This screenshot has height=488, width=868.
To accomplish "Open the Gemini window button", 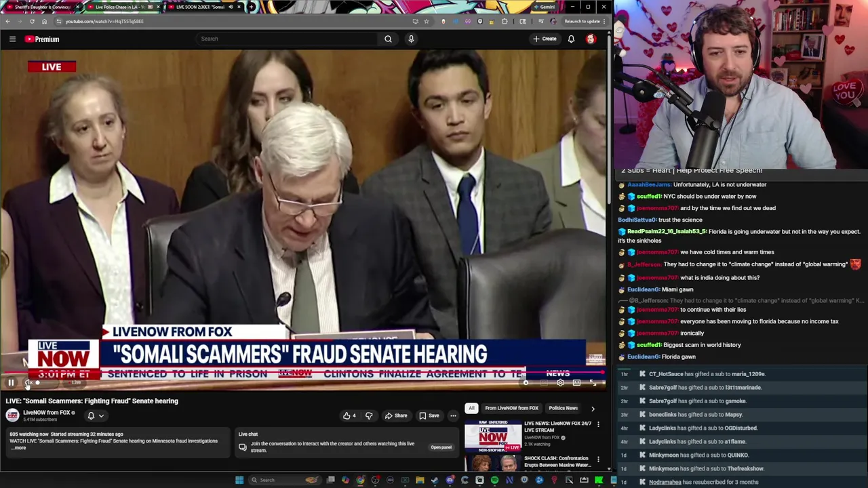I will 543,7.
